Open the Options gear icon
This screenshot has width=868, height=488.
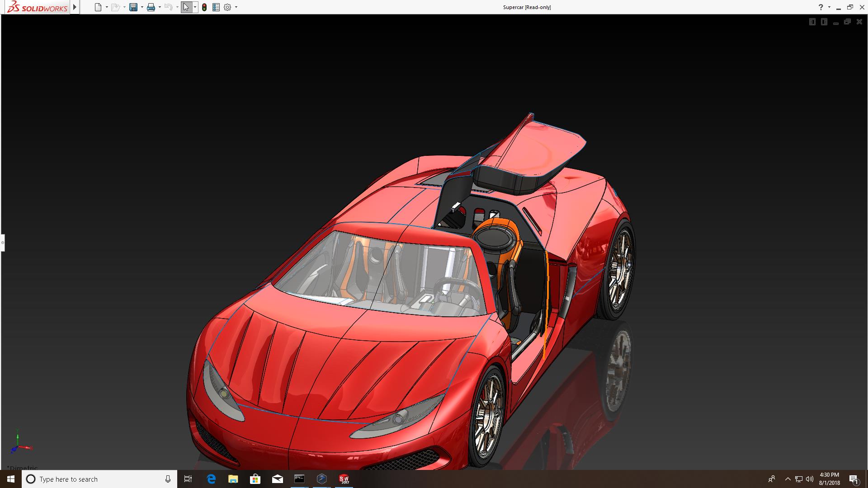(227, 7)
